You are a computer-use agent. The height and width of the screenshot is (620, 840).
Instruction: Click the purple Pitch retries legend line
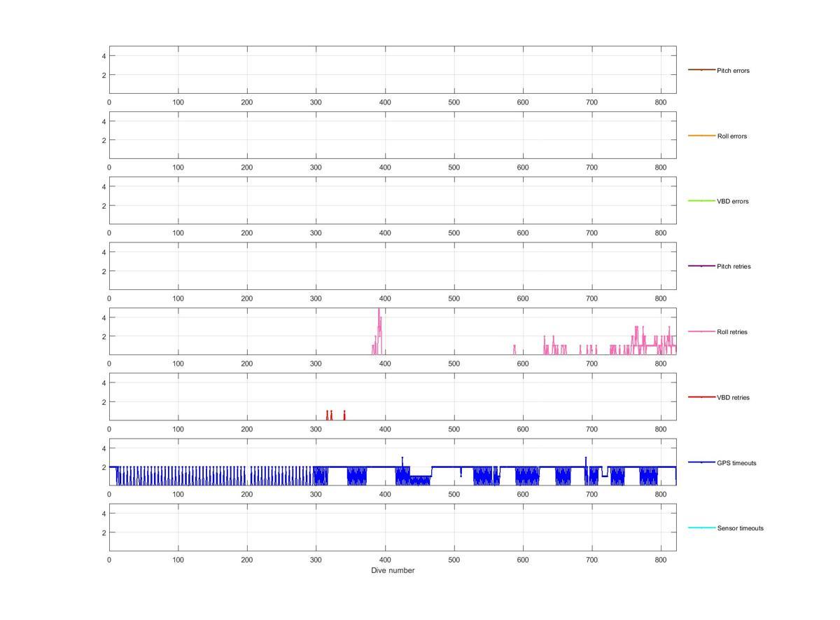click(x=701, y=266)
